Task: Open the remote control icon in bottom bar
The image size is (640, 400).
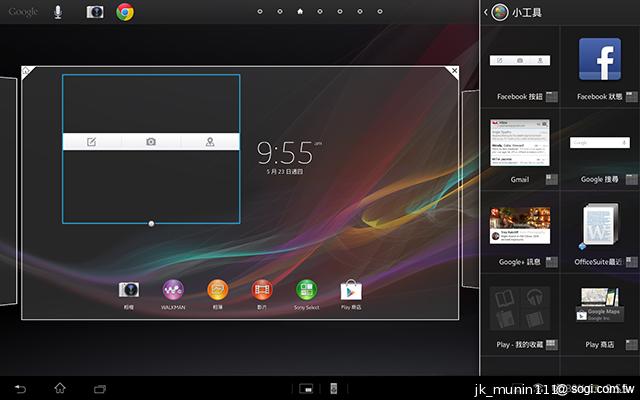Action: [x=334, y=389]
